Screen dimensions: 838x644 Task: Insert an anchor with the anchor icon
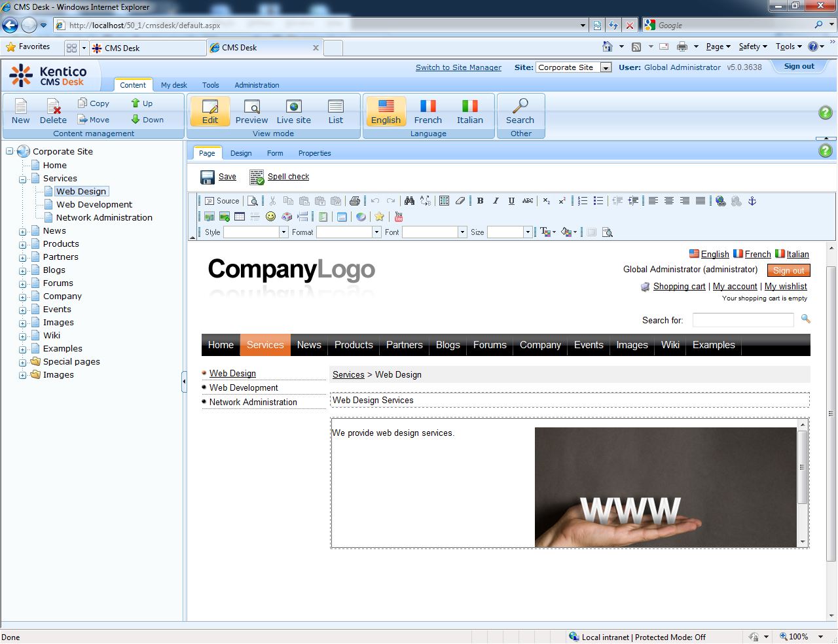click(x=752, y=201)
